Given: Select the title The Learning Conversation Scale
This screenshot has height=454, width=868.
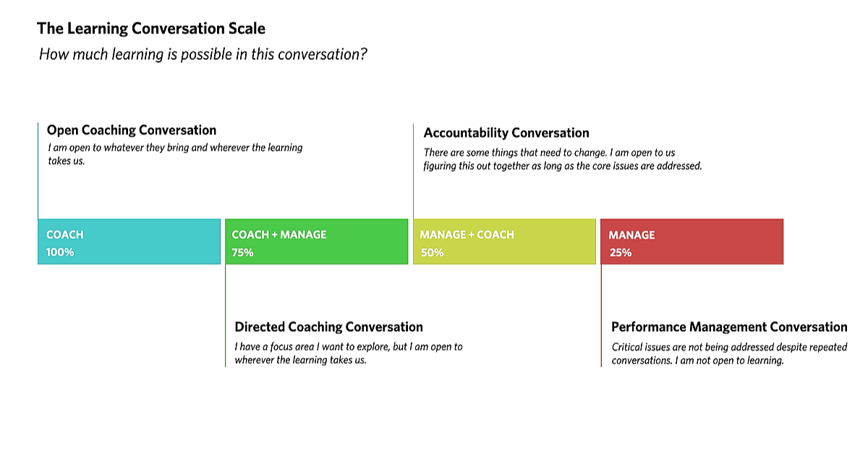Looking at the screenshot, I should [x=151, y=29].
